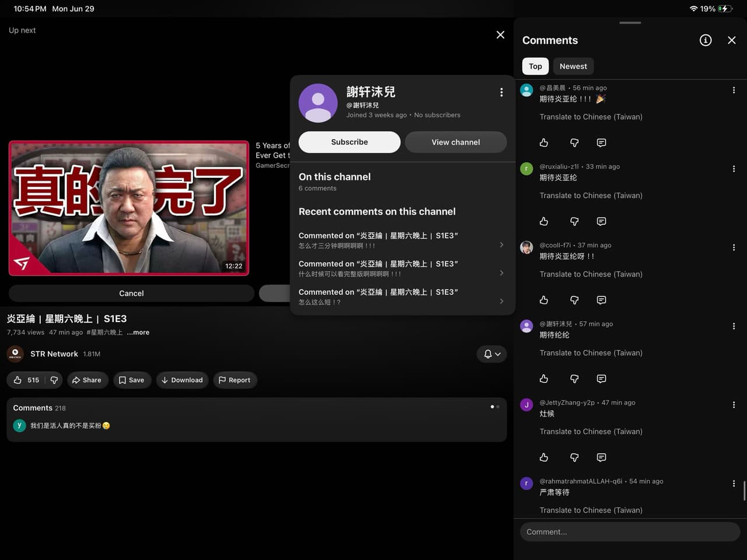Image resolution: width=747 pixels, height=560 pixels.
Task: Expand video description with ...more
Action: click(138, 332)
